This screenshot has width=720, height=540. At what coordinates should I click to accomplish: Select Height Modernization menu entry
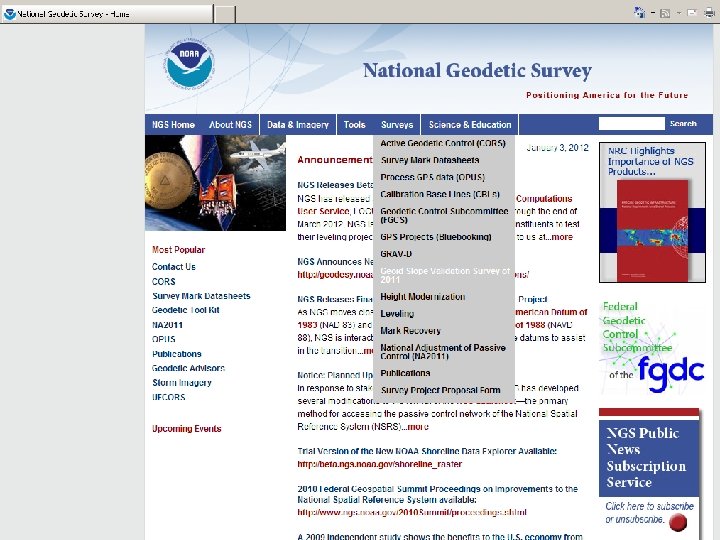click(x=422, y=297)
